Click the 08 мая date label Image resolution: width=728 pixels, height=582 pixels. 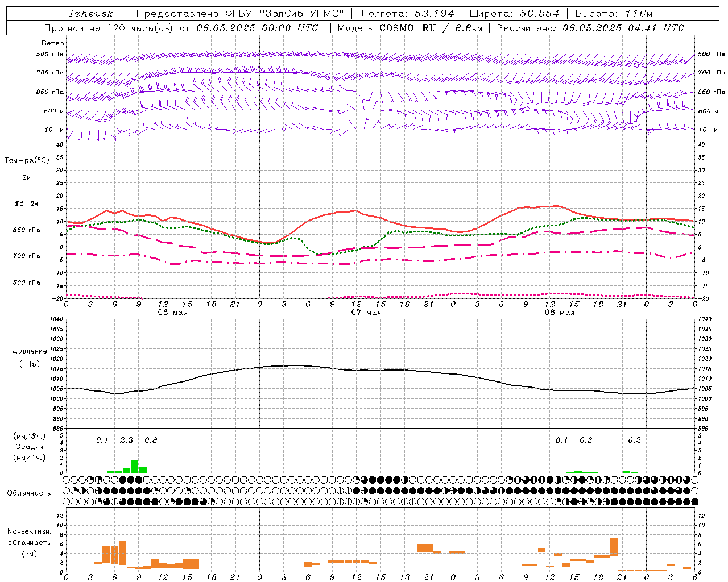pos(560,313)
